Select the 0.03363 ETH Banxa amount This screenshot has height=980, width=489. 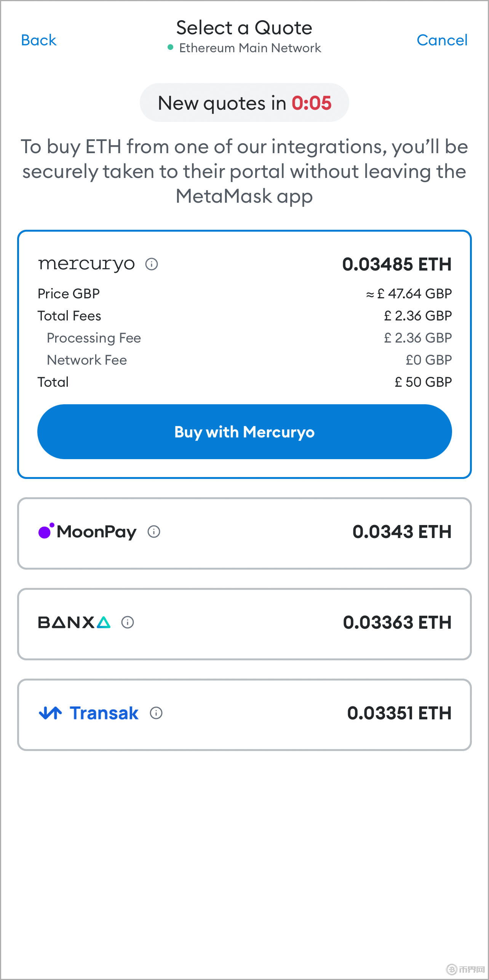tap(397, 622)
